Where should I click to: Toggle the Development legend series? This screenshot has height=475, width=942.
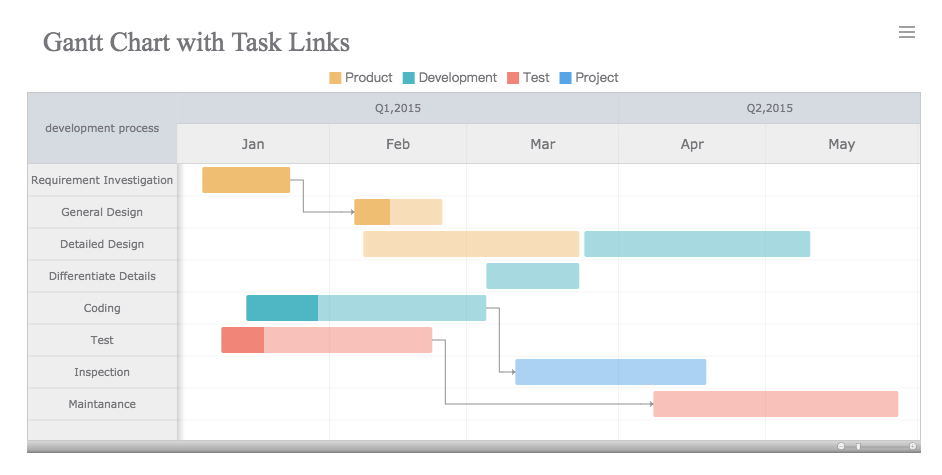pos(449,78)
